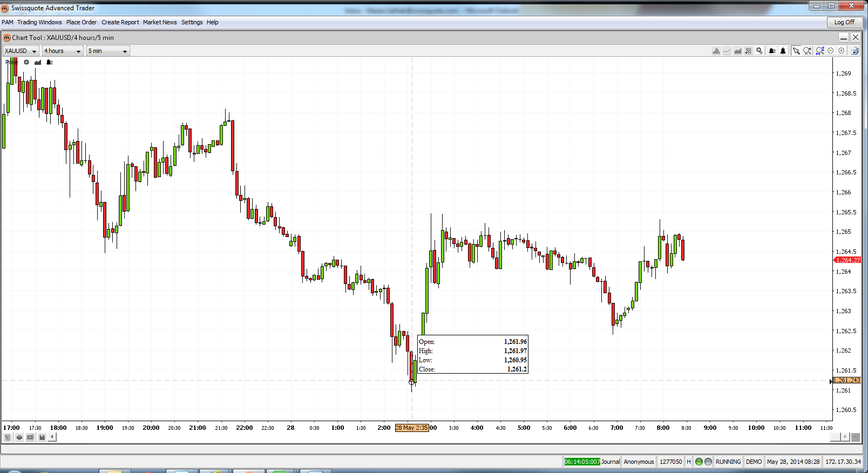Click the drawing line tool icon bottom-left
The image size is (868, 473).
8,437
